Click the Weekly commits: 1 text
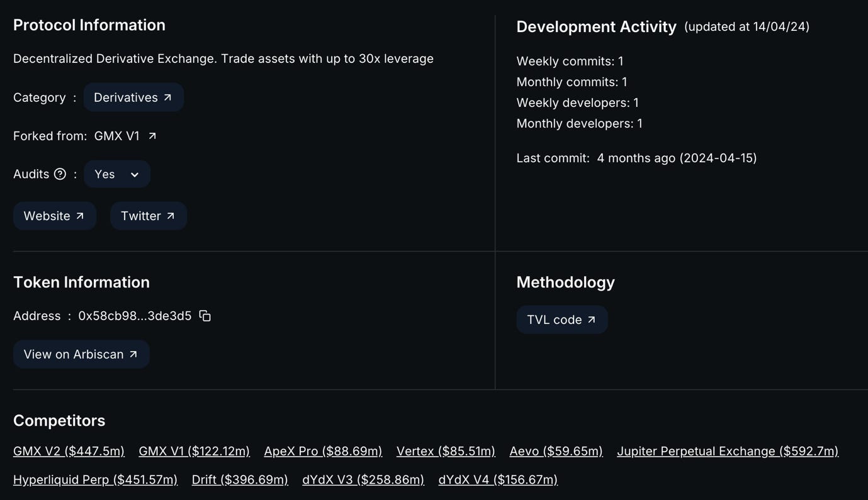This screenshot has width=868, height=500. [570, 61]
